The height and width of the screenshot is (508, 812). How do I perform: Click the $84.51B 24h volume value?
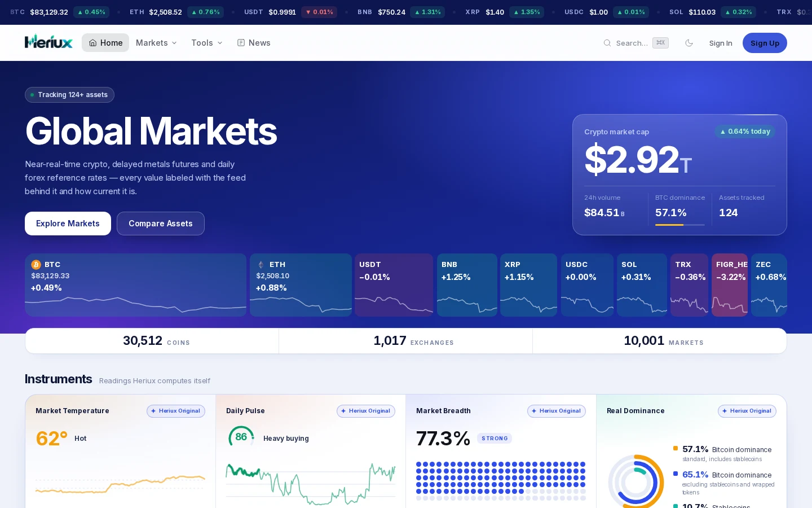pos(604,213)
